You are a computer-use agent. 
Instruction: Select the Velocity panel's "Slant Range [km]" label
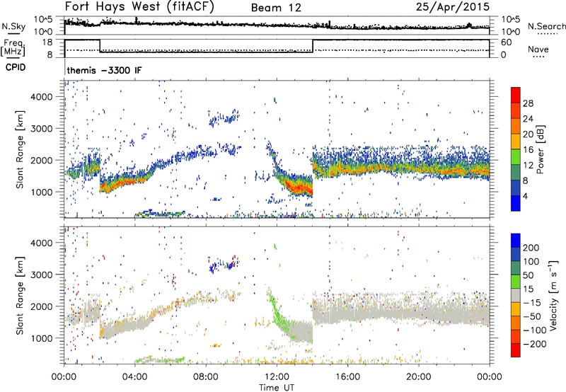(20, 295)
